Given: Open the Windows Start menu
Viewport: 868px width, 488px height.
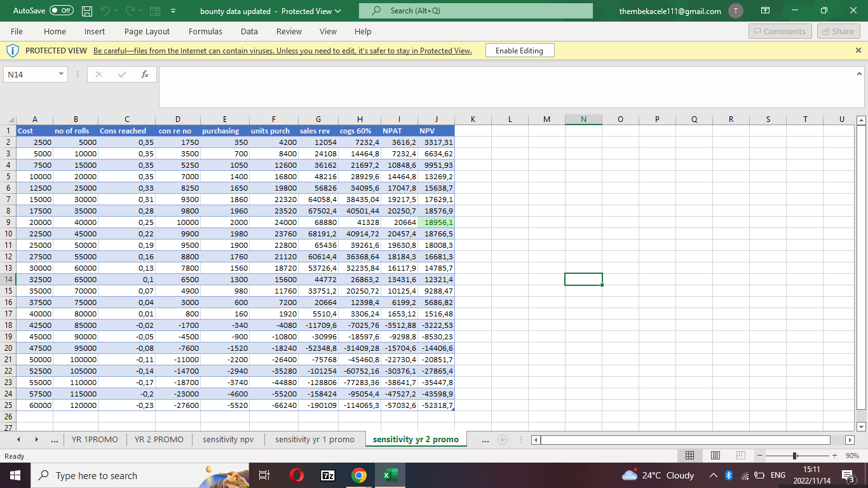Looking at the screenshot, I should [14, 475].
